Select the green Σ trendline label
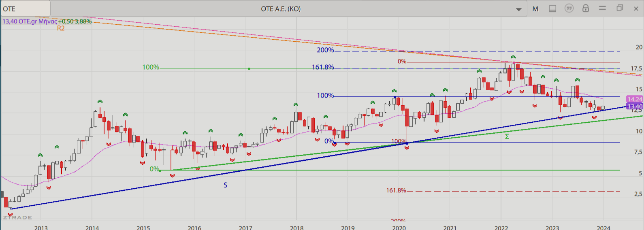 [x=507, y=137]
